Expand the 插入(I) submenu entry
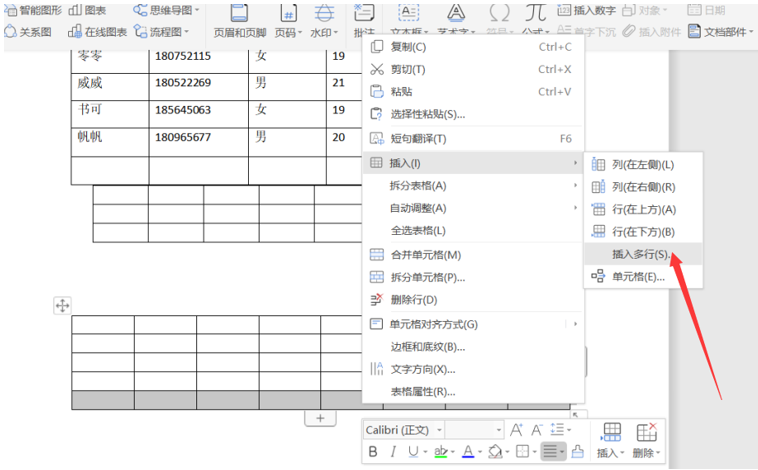 pos(473,163)
